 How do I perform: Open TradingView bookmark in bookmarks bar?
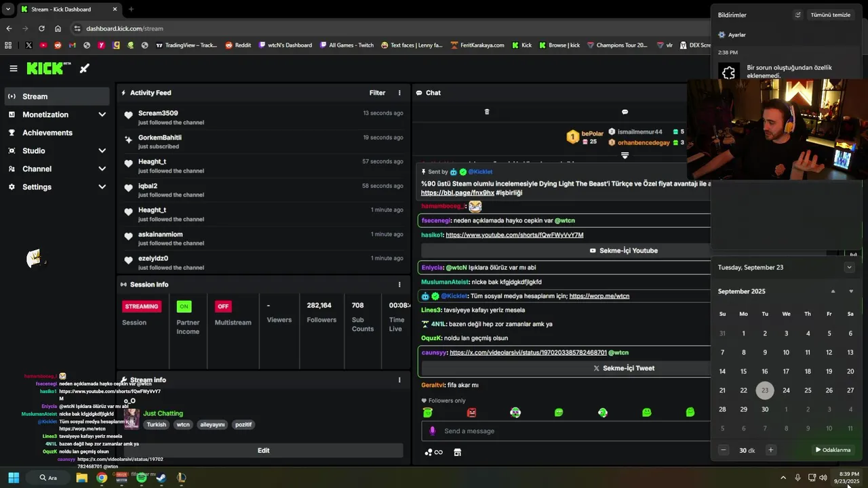186,45
